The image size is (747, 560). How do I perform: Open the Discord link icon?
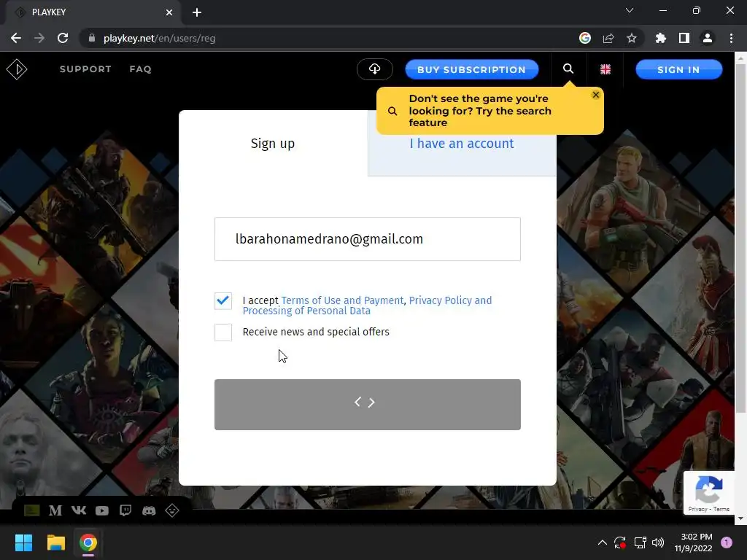pos(149,510)
